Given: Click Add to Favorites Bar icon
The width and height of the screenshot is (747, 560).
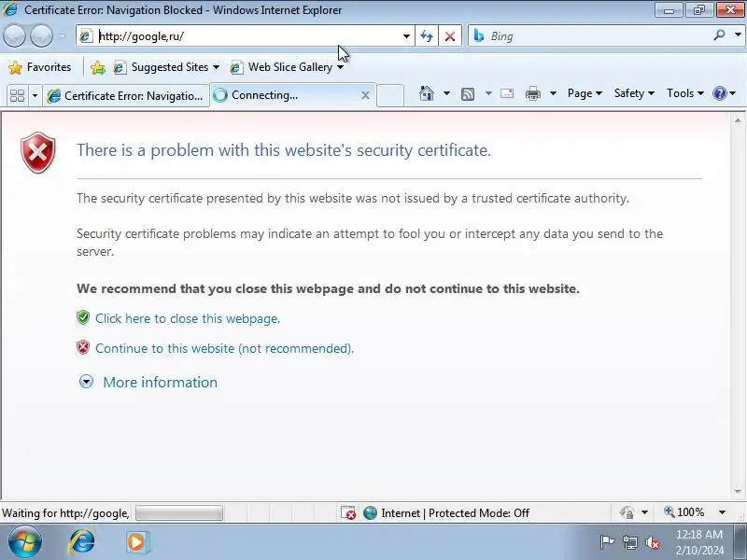Looking at the screenshot, I should pyautogui.click(x=98, y=67).
